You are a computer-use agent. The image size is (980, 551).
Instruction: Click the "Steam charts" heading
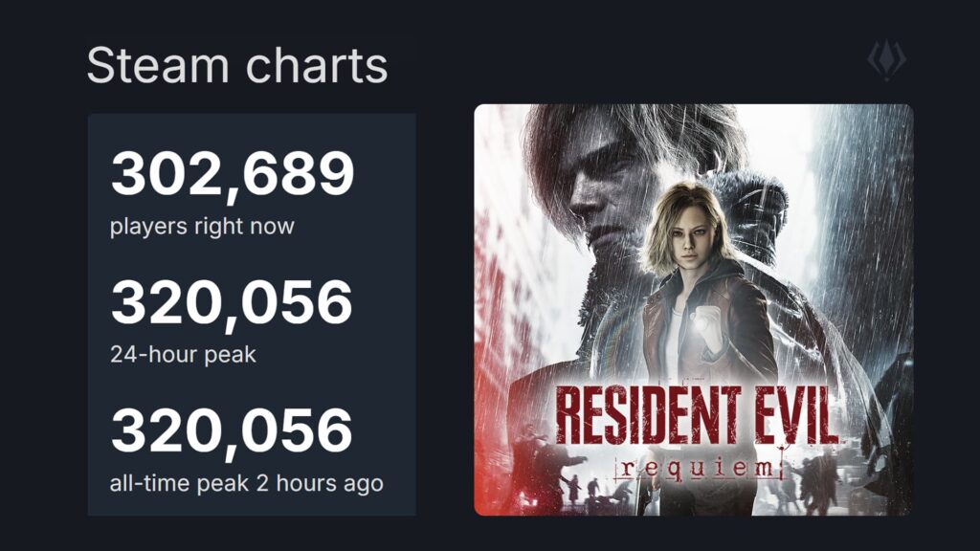(x=237, y=66)
